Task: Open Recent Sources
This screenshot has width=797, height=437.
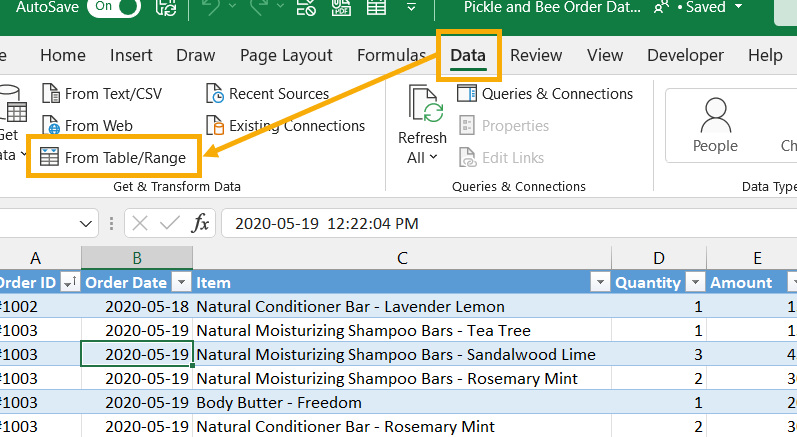Action: click(267, 93)
